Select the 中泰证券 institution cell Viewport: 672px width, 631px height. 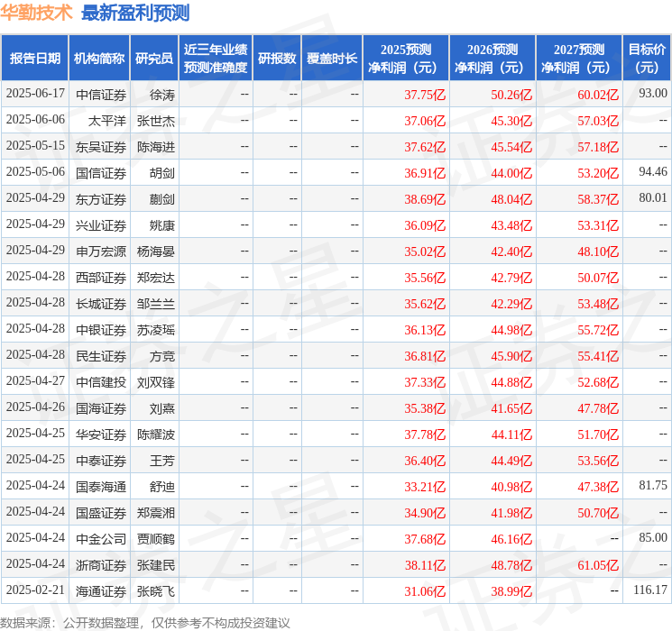tap(101, 461)
